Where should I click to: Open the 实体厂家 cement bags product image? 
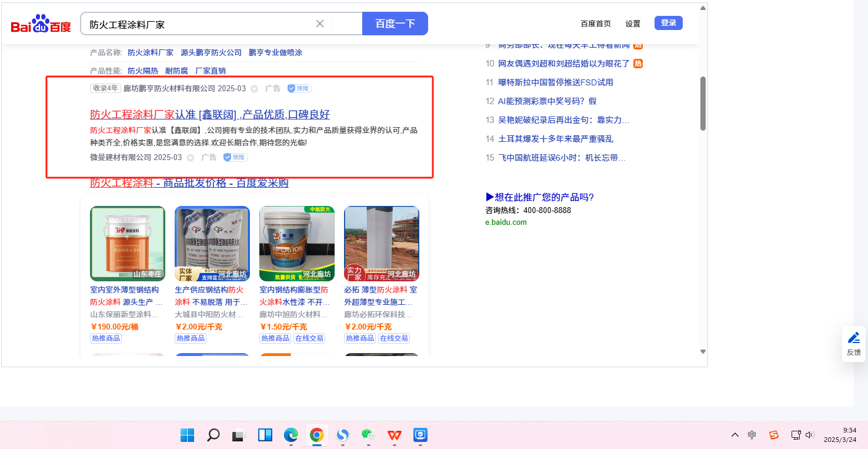tap(212, 244)
